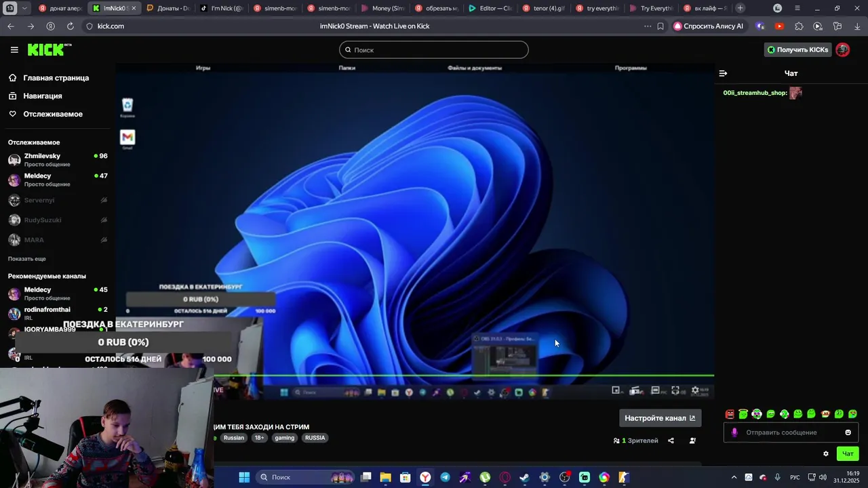Viewport: 868px width, 488px height.
Task: Open browser downloads icon
Action: pos(858,26)
